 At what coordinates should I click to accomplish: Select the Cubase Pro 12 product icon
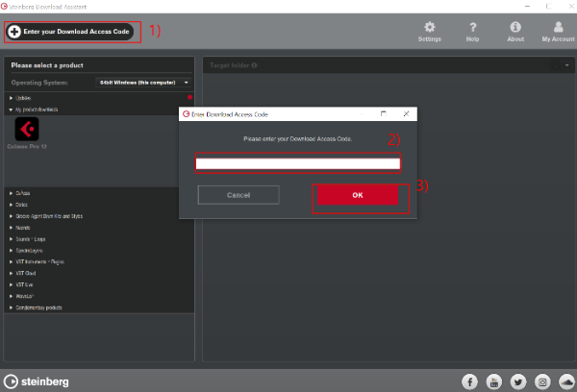pos(27,129)
